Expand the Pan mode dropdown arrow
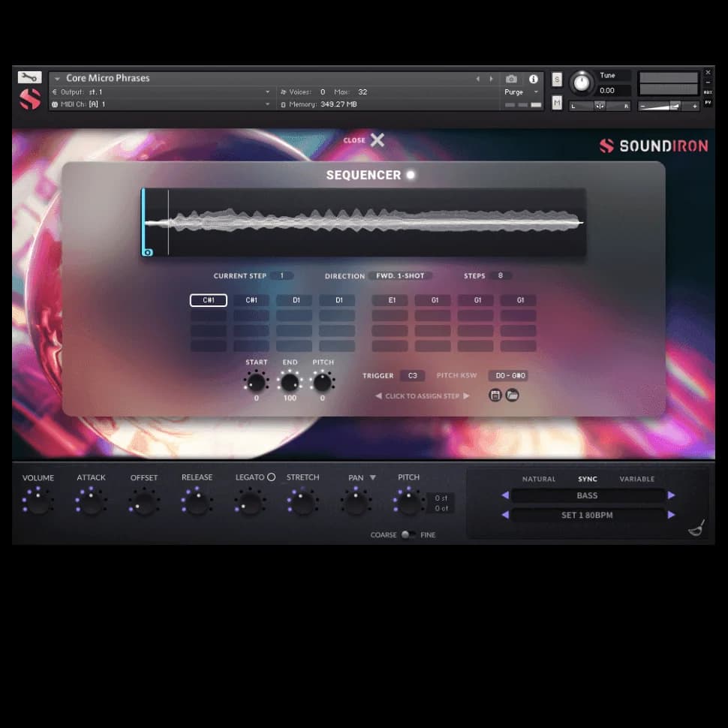 coord(372,477)
